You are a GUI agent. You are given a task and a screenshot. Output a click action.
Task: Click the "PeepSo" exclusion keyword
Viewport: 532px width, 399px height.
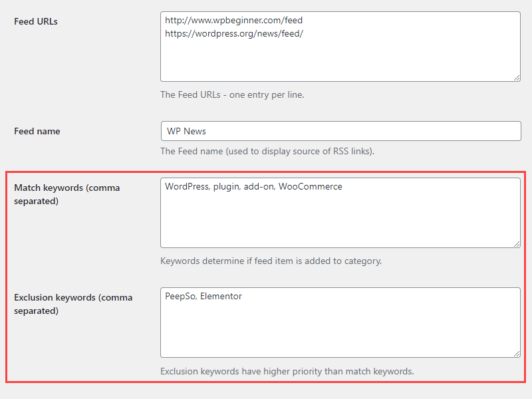coord(180,297)
